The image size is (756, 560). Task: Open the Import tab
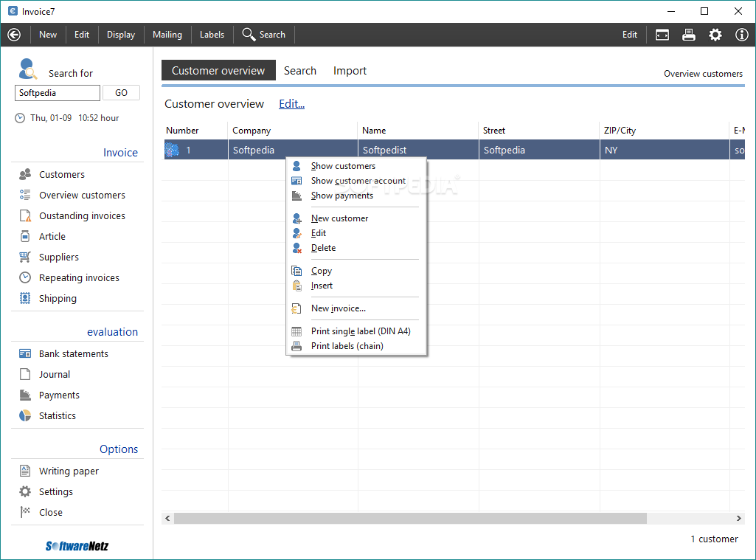[350, 70]
